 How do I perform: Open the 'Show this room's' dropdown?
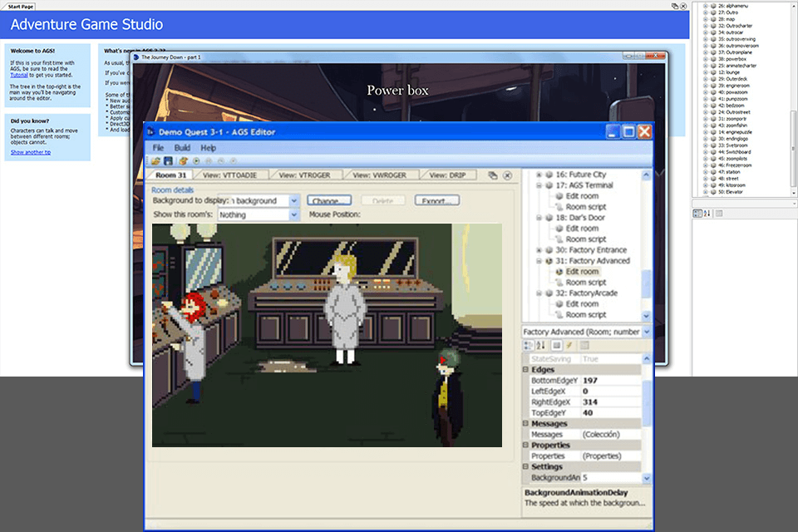click(x=293, y=214)
